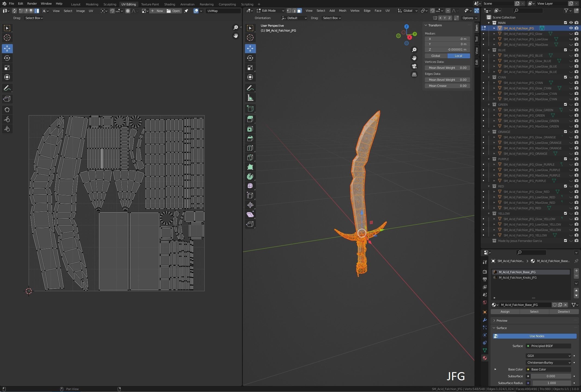Select the Measure tool in 3D viewport
Viewport: 581px width, 392px height.
(250, 98)
